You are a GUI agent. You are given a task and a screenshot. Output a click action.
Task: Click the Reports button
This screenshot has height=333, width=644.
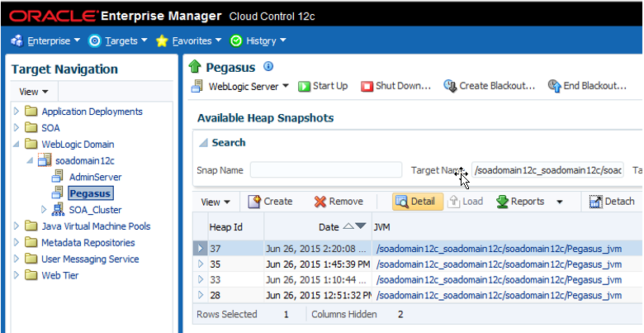point(520,202)
